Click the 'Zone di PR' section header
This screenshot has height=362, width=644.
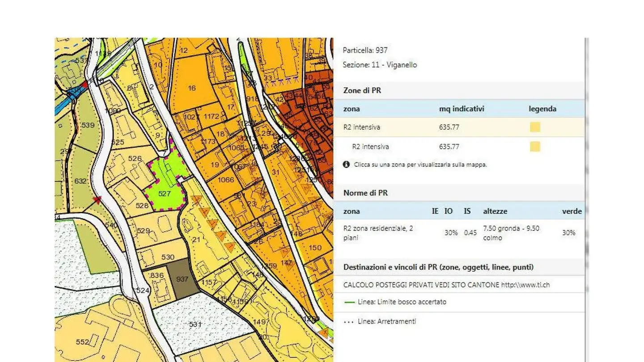(x=362, y=90)
